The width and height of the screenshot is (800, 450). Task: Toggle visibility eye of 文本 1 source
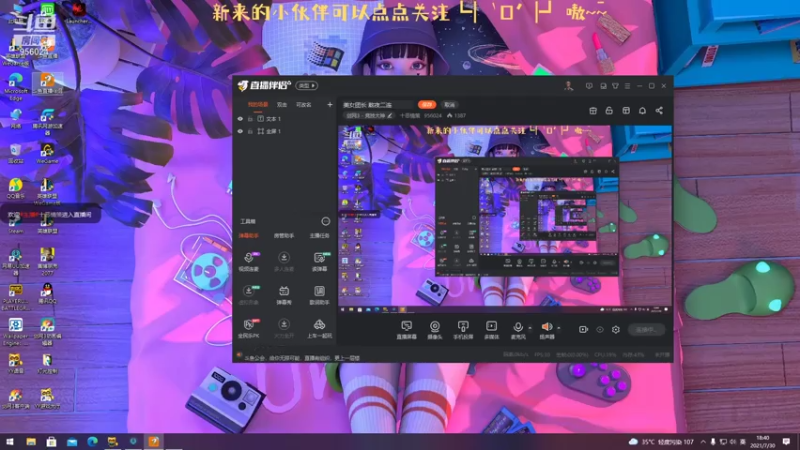240,119
